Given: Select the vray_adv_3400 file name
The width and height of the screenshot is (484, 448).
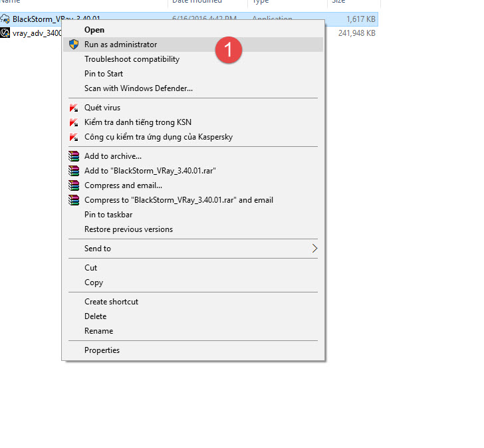Looking at the screenshot, I should (37, 33).
